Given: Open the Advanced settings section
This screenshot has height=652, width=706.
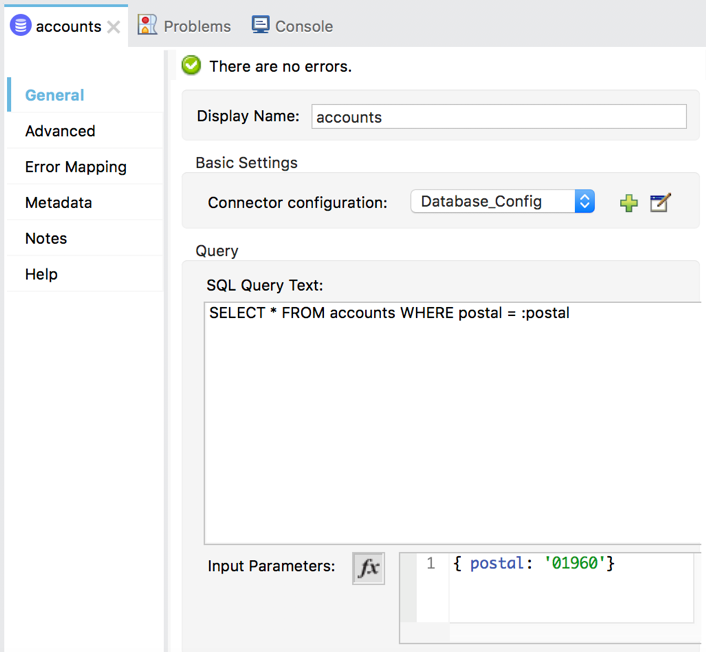Looking at the screenshot, I should [86, 131].
